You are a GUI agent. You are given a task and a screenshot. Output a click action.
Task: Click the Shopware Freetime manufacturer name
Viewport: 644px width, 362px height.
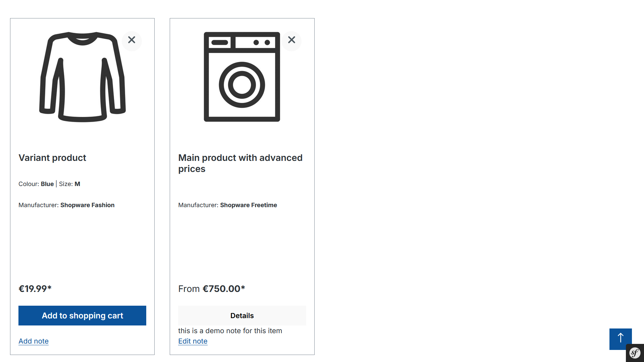[249, 205]
